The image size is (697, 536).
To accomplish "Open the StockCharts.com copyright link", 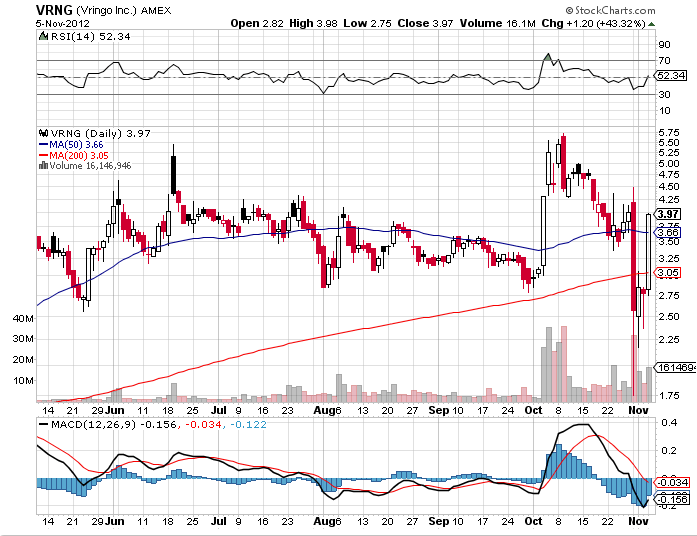I will [610, 10].
